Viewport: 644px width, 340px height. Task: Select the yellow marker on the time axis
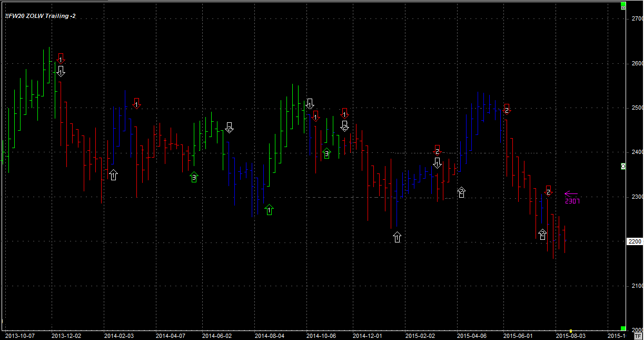[x=570, y=331]
